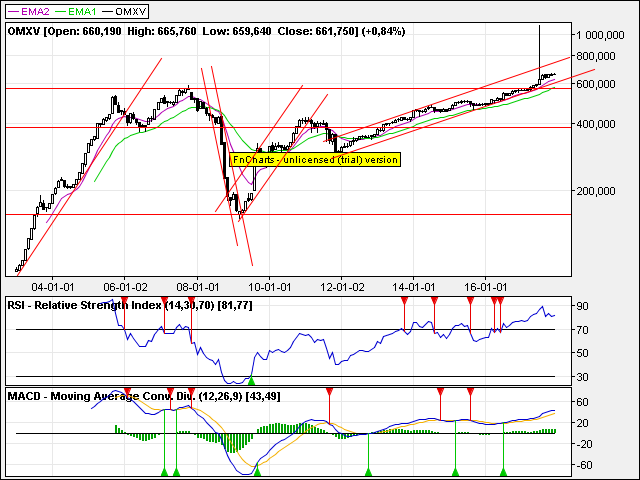640x480 pixels.
Task: Click the 200,000 price axis label
Action: (x=596, y=191)
